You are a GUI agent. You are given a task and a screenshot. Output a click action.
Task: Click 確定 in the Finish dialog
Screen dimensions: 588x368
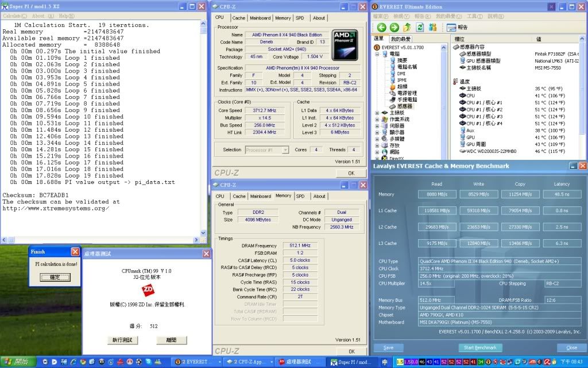coord(55,278)
